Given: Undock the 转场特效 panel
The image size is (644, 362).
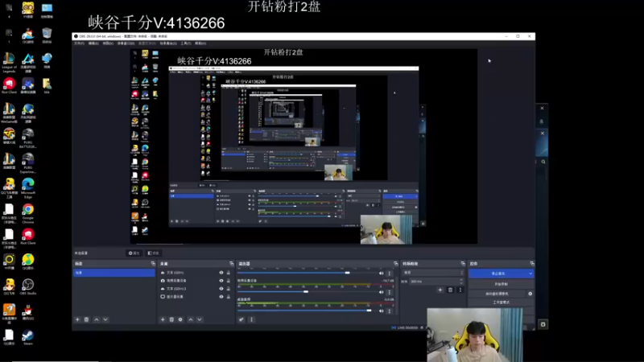Looking at the screenshot, I should (463, 264).
